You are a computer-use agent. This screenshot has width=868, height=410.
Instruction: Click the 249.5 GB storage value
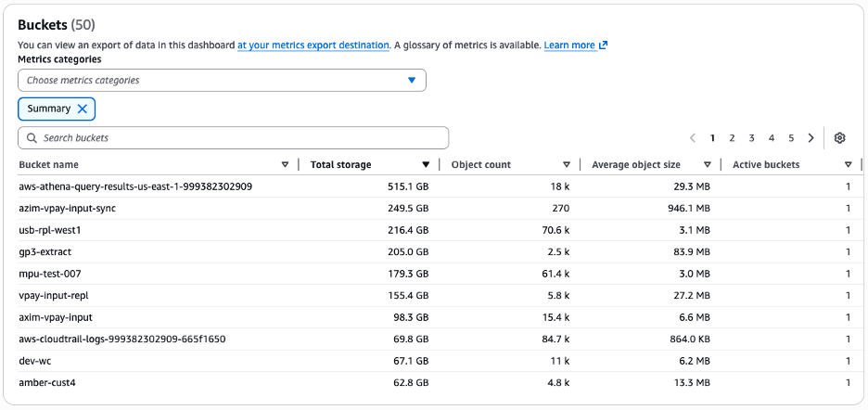(x=407, y=209)
